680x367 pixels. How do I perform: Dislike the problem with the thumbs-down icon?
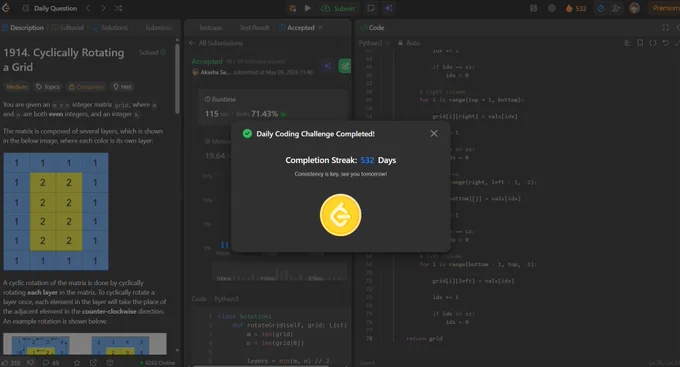point(30,363)
